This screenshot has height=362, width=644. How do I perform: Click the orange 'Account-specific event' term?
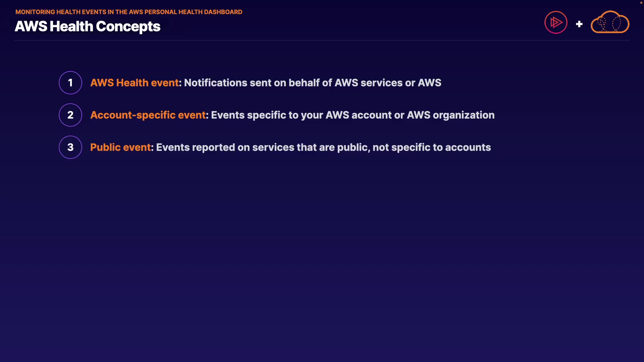pos(148,115)
